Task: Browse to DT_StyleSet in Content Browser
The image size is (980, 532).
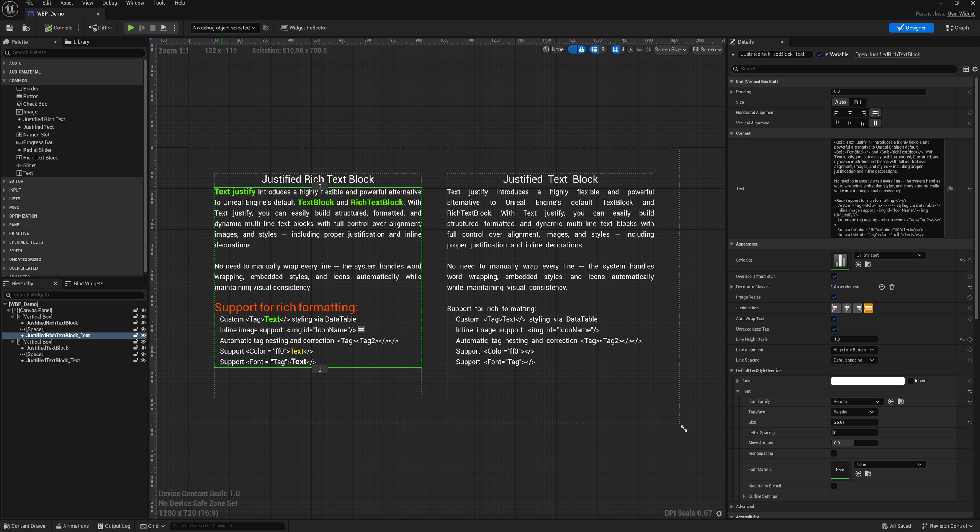Action: [868, 265]
